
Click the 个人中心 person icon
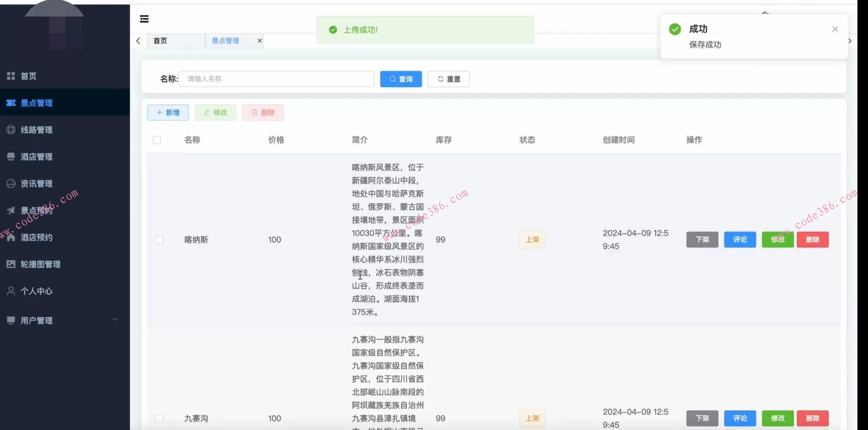click(x=11, y=291)
